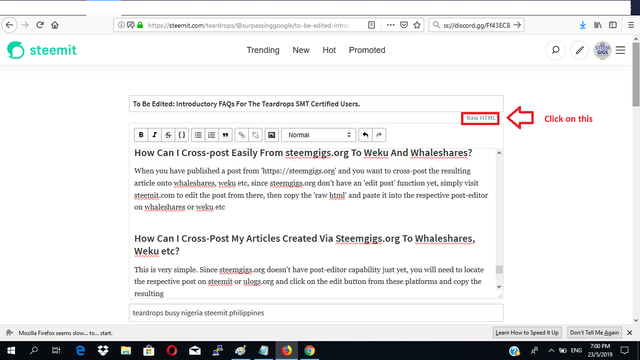Open the Promoted posts tab

point(367,50)
